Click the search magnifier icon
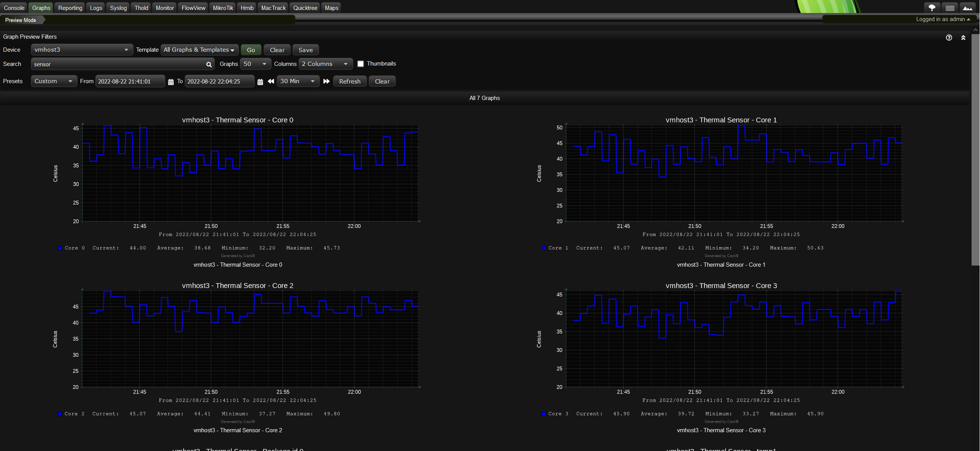This screenshot has height=451, width=980. point(209,64)
